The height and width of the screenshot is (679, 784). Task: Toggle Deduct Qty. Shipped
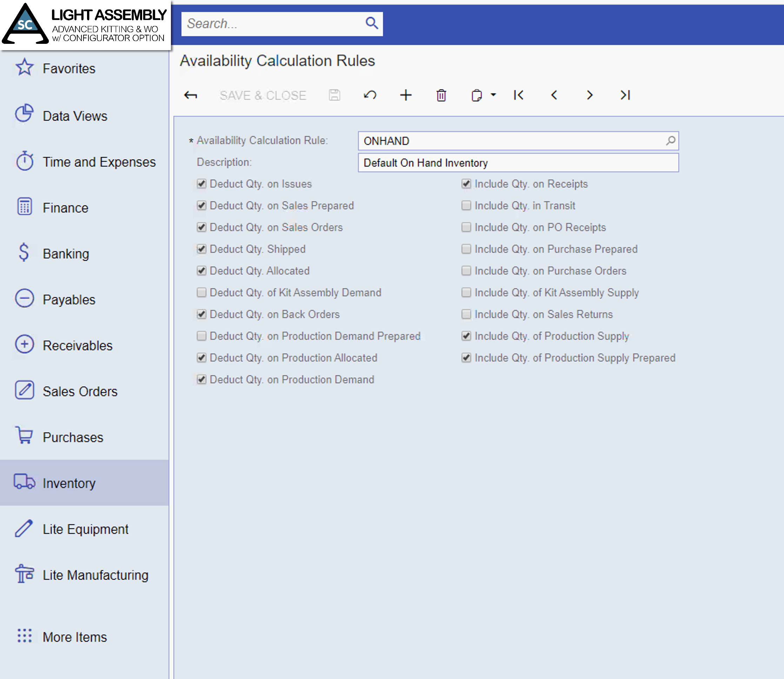(x=202, y=249)
